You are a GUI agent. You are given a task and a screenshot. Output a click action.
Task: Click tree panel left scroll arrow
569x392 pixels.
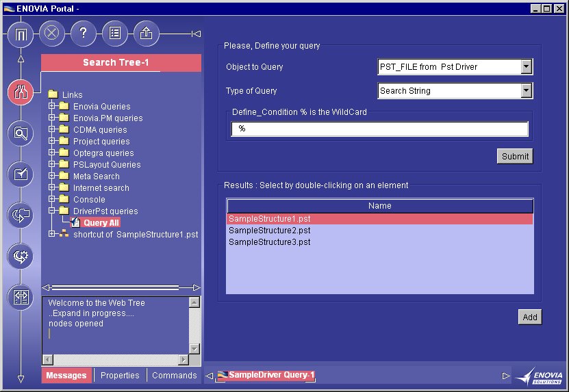pos(46,287)
